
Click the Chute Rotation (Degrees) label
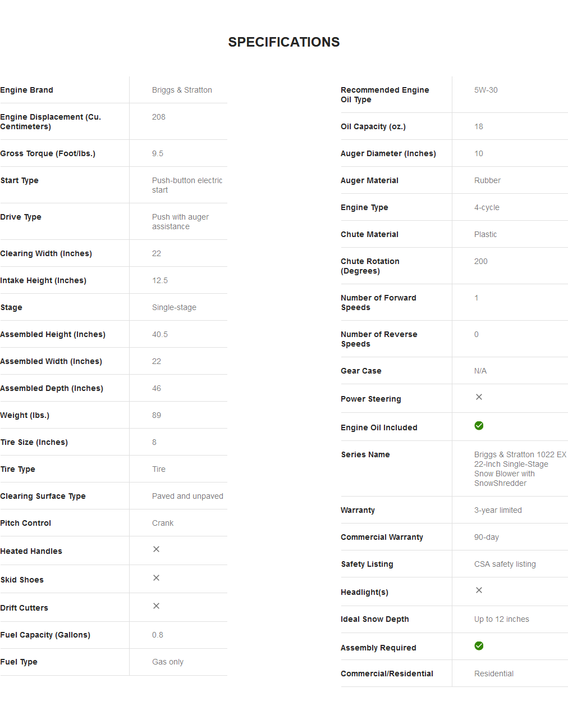point(370,266)
